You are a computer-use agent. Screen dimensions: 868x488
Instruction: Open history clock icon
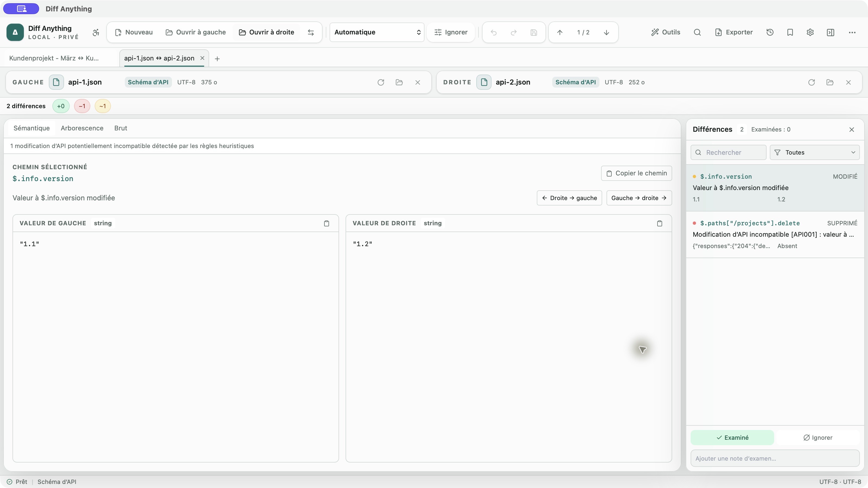pos(770,32)
